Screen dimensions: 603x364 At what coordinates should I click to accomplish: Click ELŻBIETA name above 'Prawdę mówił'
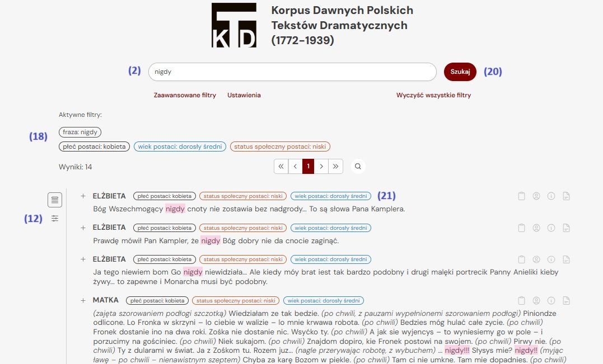tap(109, 228)
